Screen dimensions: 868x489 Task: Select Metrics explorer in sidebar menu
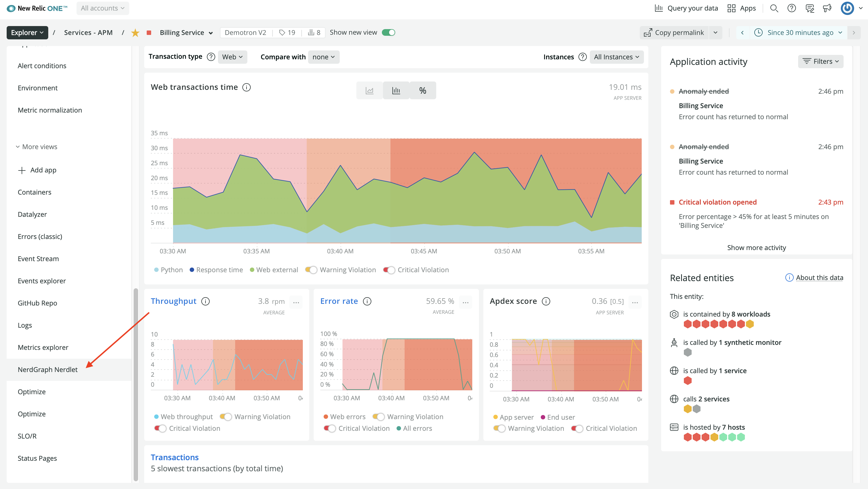point(43,347)
